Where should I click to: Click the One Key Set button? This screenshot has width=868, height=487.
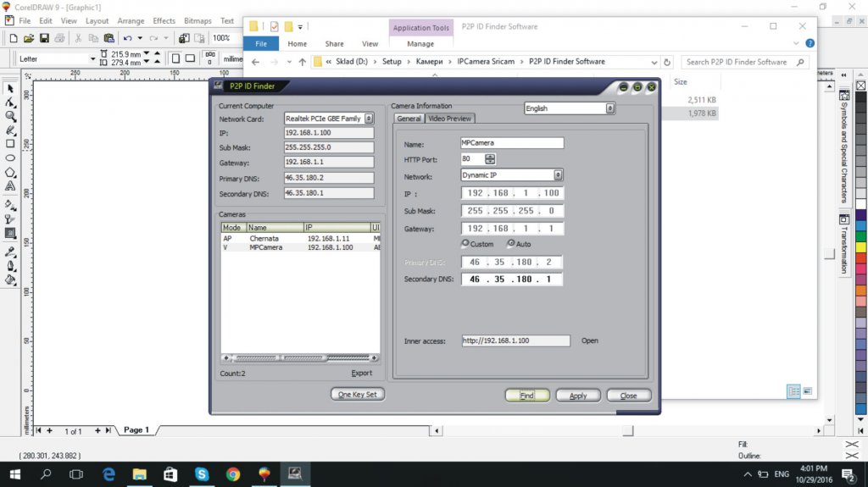click(x=358, y=395)
